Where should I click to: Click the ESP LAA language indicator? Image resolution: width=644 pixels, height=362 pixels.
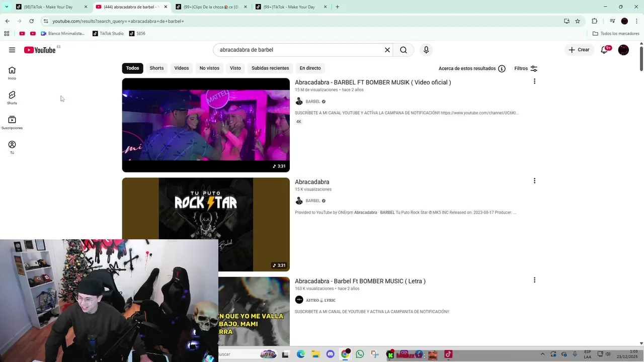(x=588, y=354)
